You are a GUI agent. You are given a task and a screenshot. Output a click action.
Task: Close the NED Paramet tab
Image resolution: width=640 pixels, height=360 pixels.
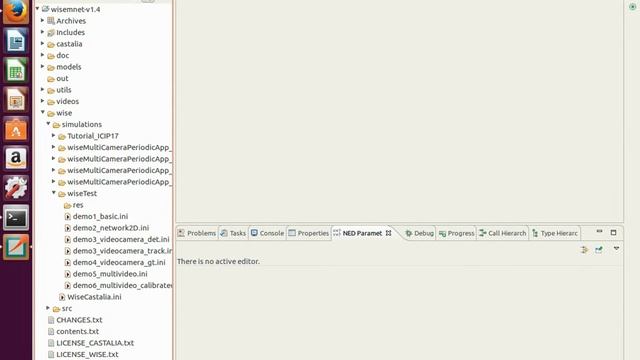tap(389, 233)
